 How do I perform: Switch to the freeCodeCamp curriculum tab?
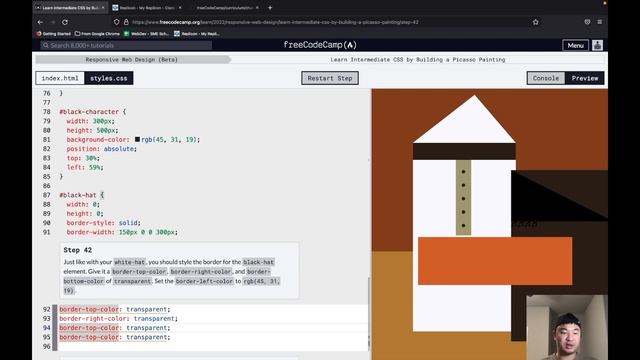224,7
